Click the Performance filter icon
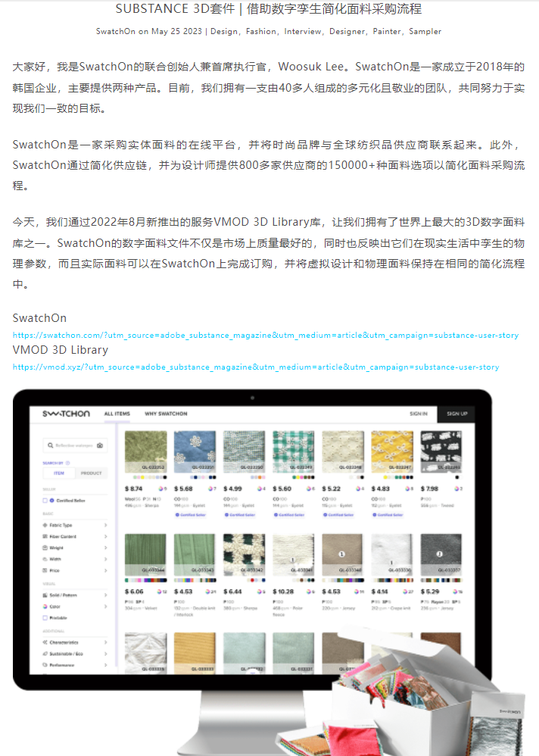The width and height of the screenshot is (539, 756). coord(45,665)
